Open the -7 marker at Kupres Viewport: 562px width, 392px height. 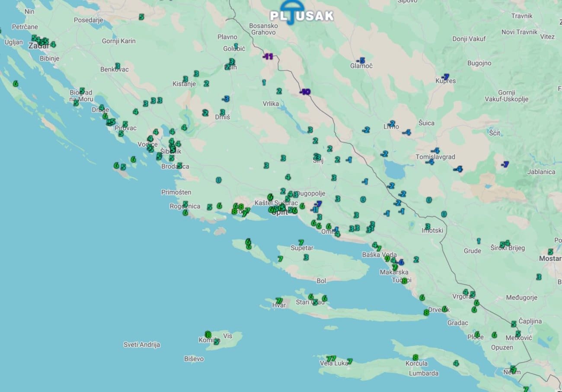click(x=445, y=76)
